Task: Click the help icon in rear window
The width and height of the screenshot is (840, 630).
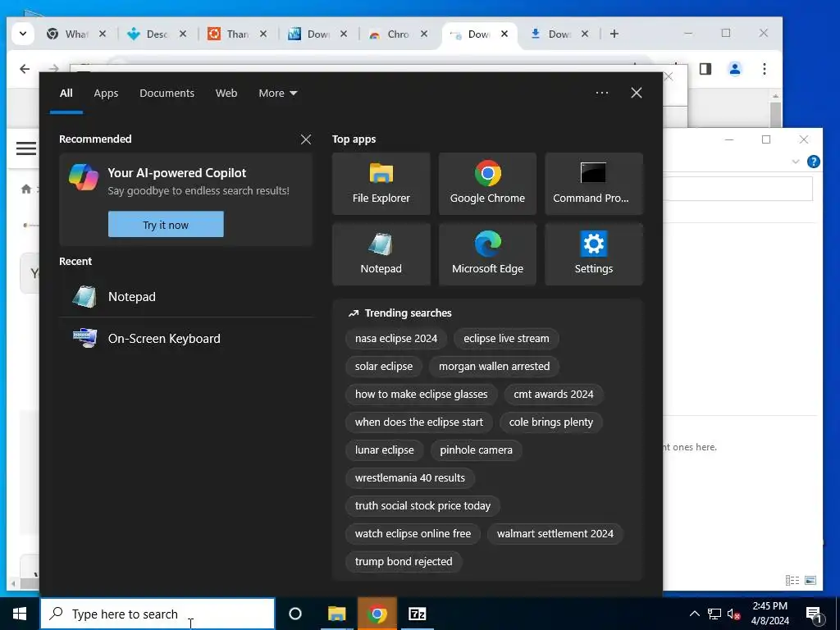Action: [813, 162]
